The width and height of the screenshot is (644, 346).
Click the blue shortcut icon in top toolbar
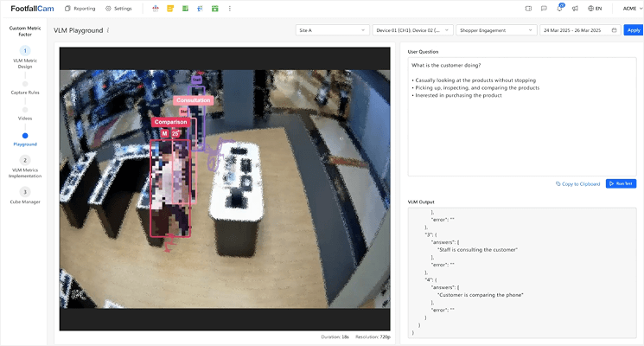pyautogui.click(x=200, y=9)
